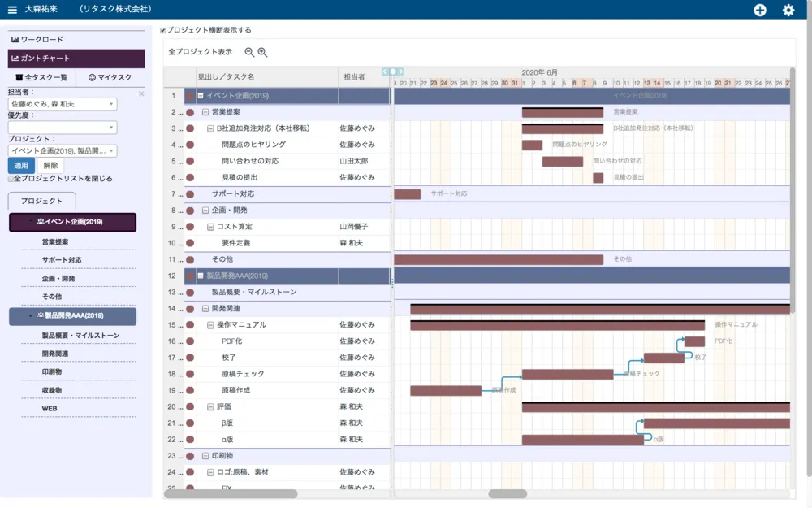
Task: Open WEB in sidebar list
Action: tap(50, 409)
